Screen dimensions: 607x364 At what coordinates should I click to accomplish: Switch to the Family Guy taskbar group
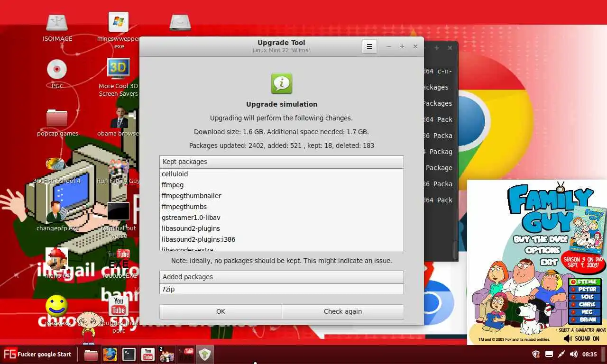166,355
